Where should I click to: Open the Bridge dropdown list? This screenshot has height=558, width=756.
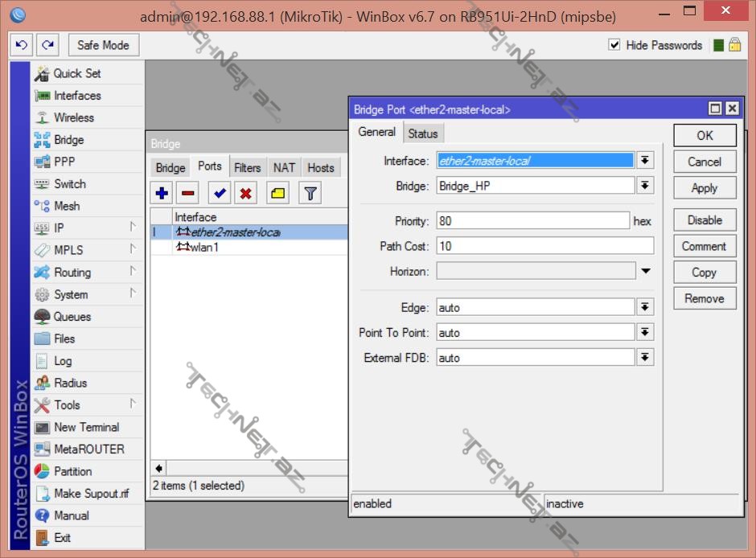[x=645, y=187]
